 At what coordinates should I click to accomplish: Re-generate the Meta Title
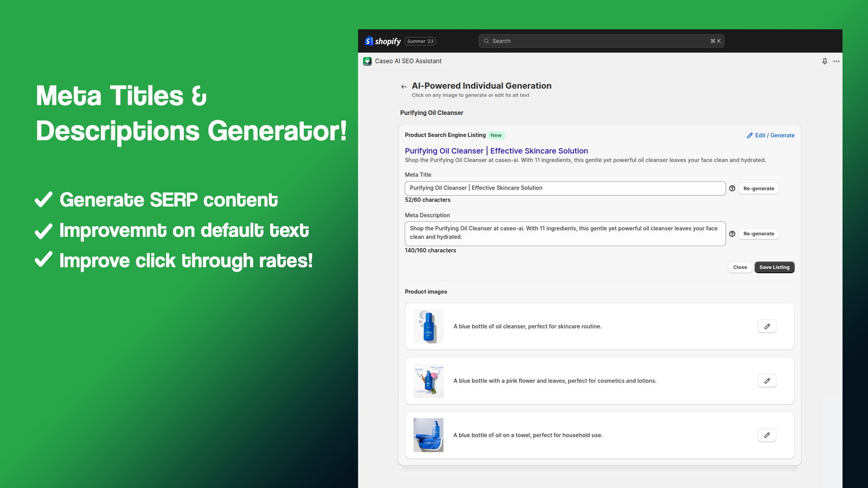coord(758,188)
